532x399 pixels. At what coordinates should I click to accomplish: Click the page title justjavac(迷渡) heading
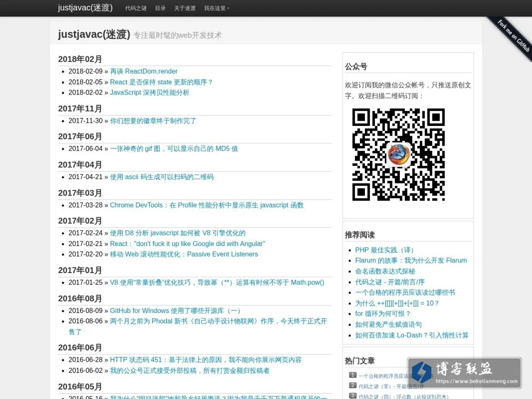pyautogui.click(x=94, y=35)
